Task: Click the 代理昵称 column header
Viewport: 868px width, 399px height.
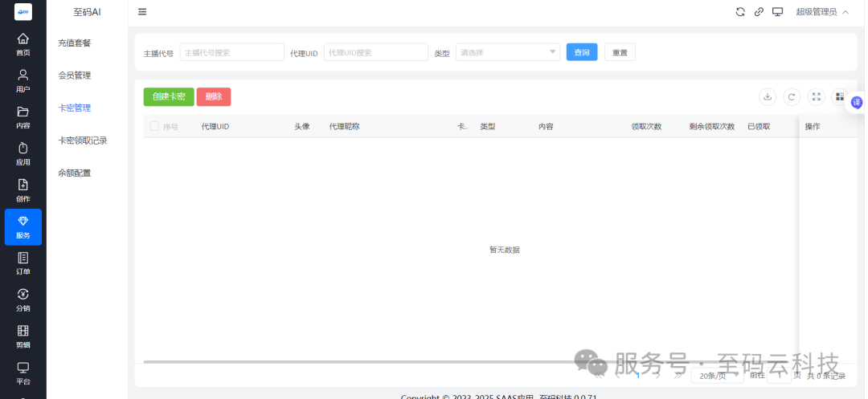Action: click(344, 127)
